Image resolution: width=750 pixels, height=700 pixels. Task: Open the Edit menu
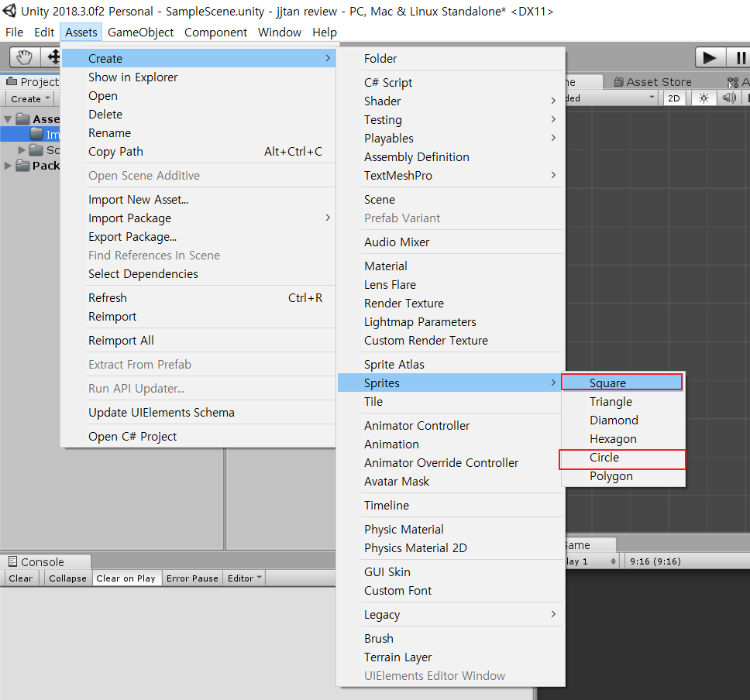pos(44,32)
